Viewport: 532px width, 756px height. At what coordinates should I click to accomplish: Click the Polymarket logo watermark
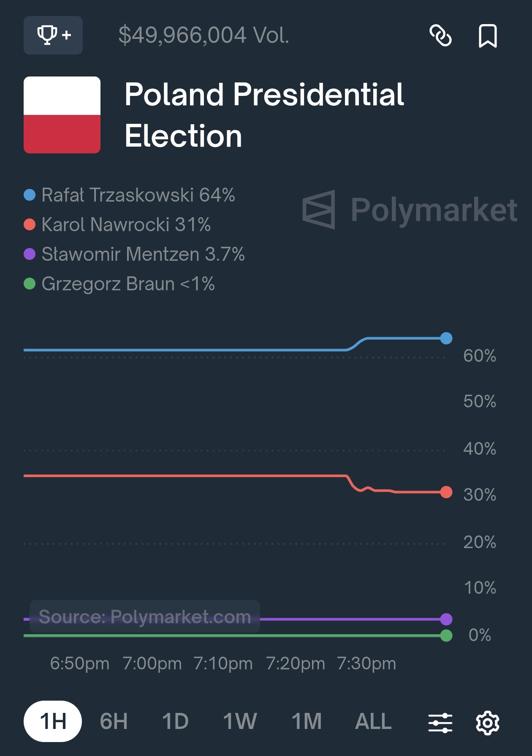[410, 210]
